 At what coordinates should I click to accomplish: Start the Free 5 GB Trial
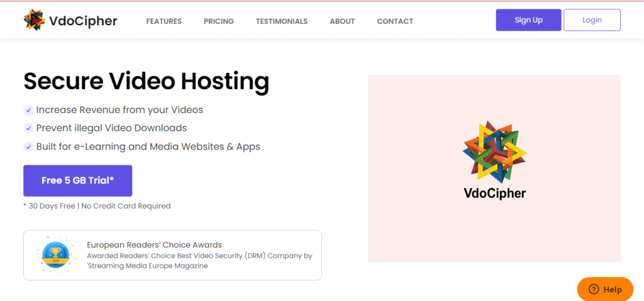tap(77, 180)
